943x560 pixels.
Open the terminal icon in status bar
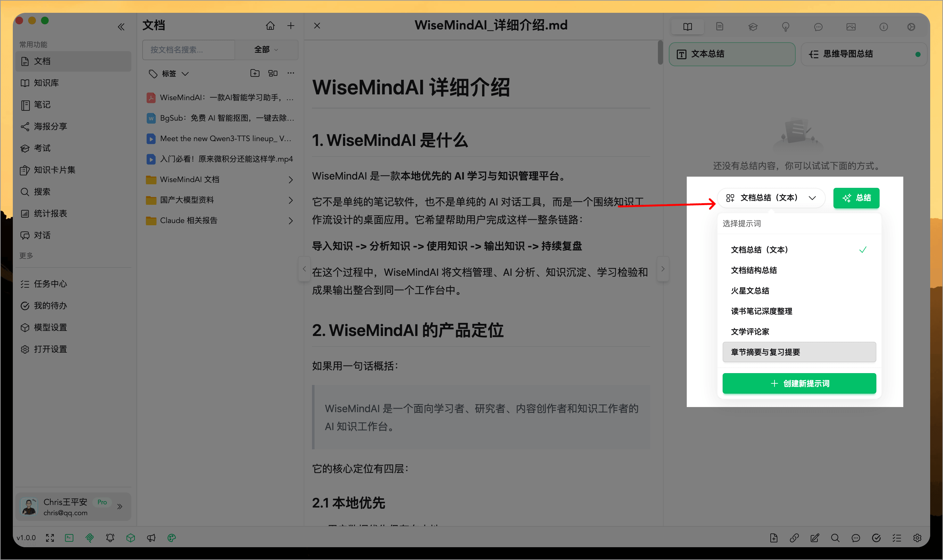(x=69, y=538)
